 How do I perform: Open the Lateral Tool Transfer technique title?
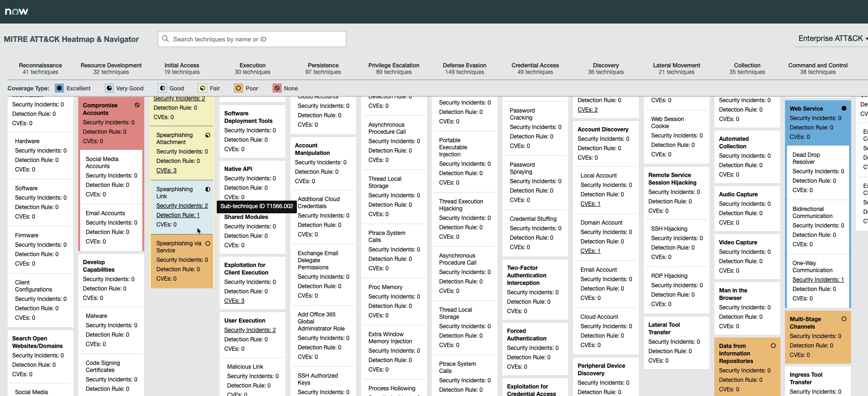pyautogui.click(x=664, y=329)
